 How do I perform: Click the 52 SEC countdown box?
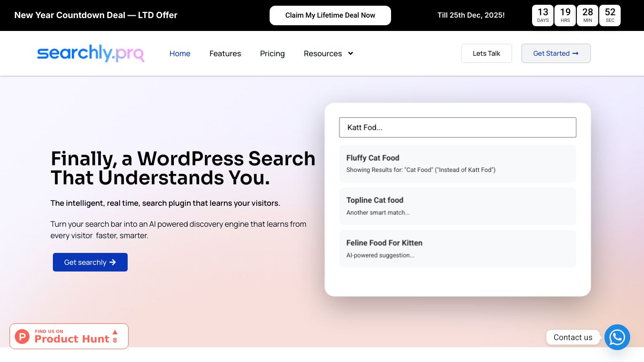[610, 15]
